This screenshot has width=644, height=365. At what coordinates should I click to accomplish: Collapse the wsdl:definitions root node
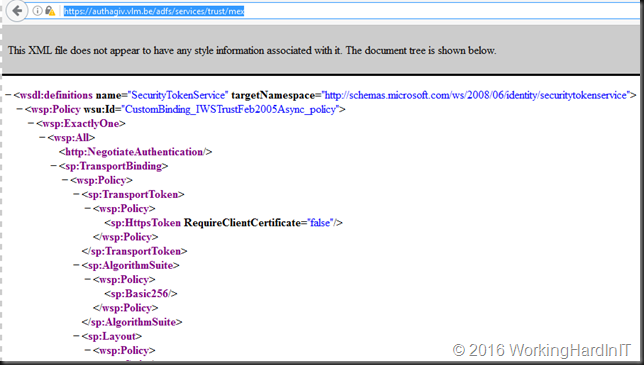(8, 95)
